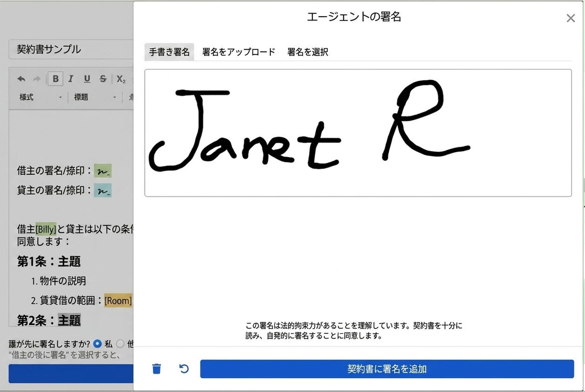Click the 物件の説明 list item
This screenshot has width=585, height=392.
[x=62, y=281]
